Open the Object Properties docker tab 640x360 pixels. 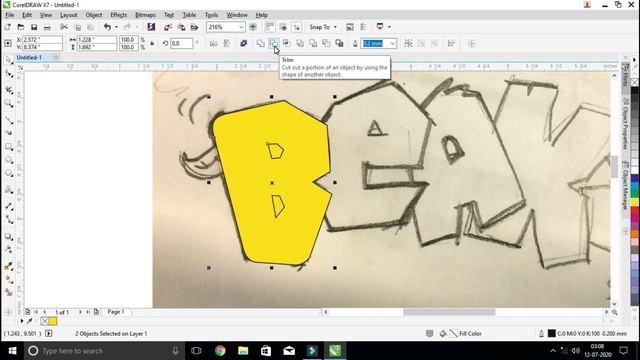(625, 123)
